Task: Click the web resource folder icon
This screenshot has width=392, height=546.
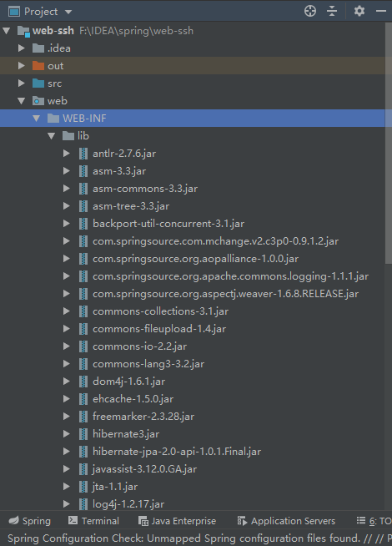Action: point(38,101)
